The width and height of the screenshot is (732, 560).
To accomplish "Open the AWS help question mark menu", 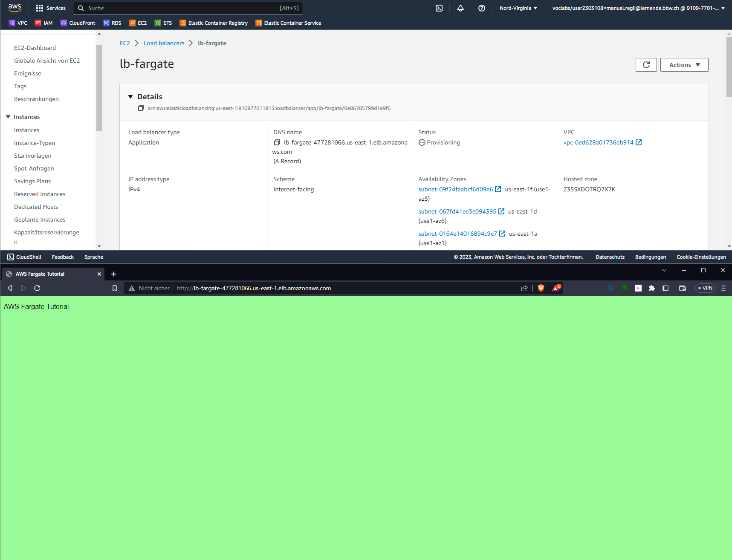I will pos(482,8).
